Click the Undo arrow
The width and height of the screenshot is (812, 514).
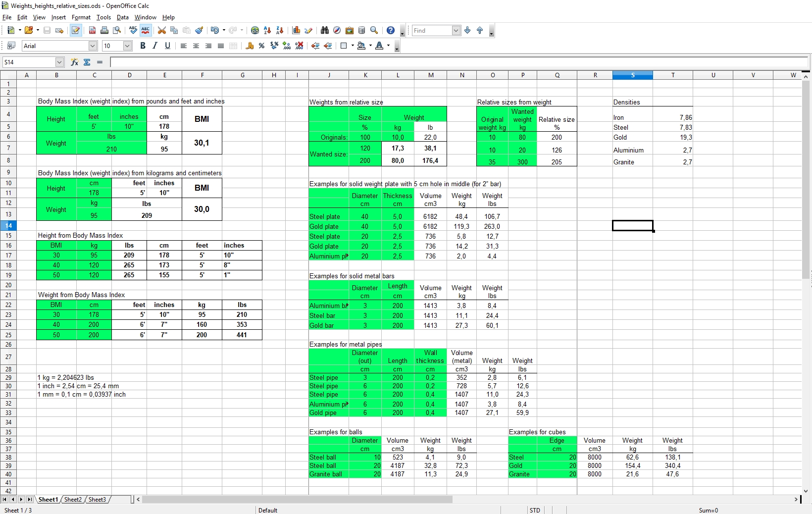tap(214, 30)
